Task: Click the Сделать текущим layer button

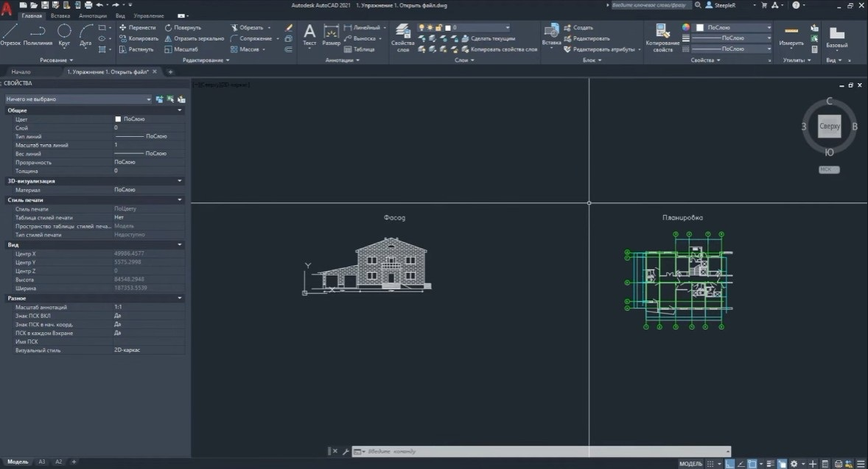Action: 489,39
